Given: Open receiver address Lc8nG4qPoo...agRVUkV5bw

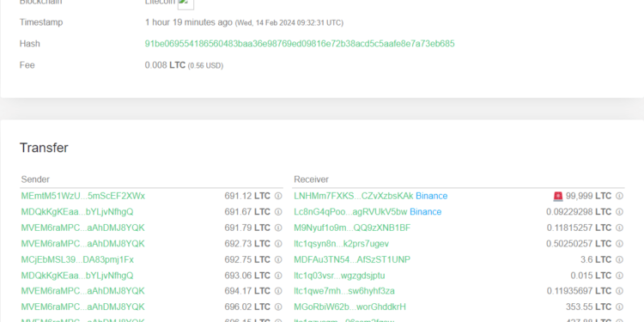Looking at the screenshot, I should pos(350,212).
